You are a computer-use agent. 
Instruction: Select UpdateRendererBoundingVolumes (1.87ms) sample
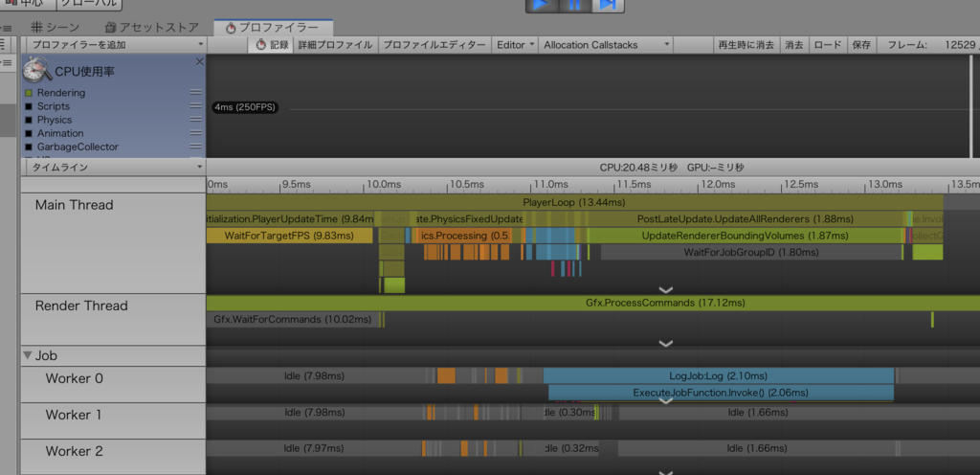[x=745, y=236]
